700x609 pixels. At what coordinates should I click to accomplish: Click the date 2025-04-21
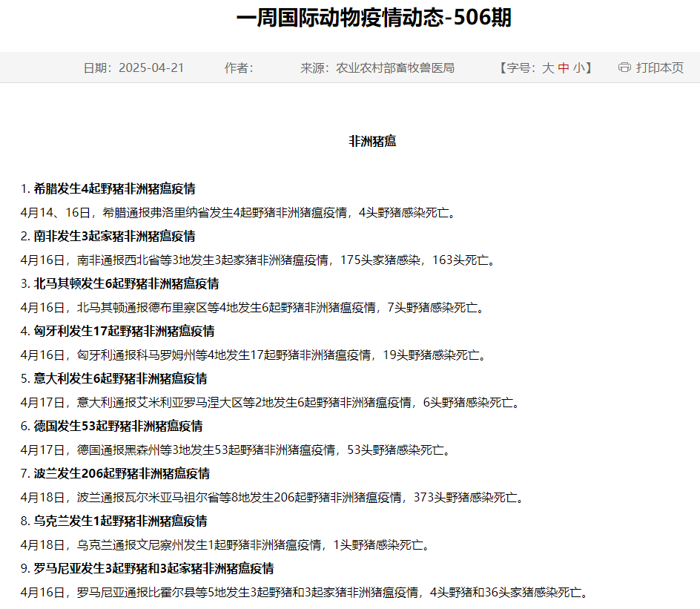[151, 68]
